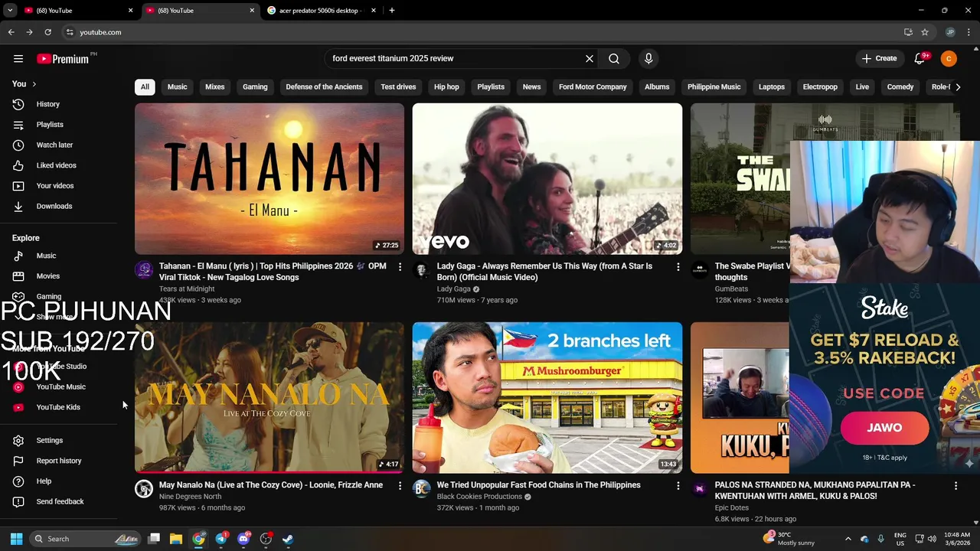980x551 pixels.
Task: Select the Hip hop chip
Action: 446,87
